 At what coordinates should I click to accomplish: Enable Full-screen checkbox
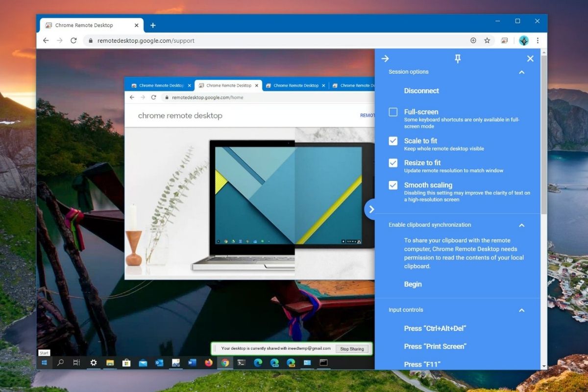click(x=393, y=112)
